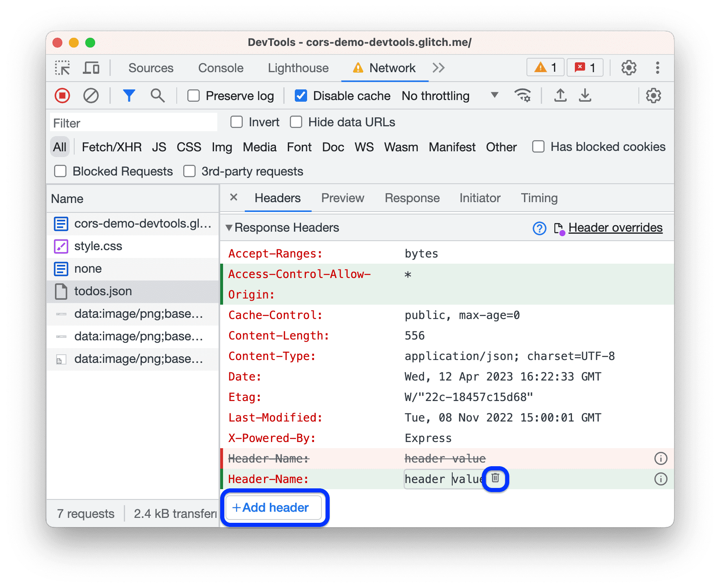Open network conditions settings
The height and width of the screenshot is (588, 720).
click(x=523, y=96)
